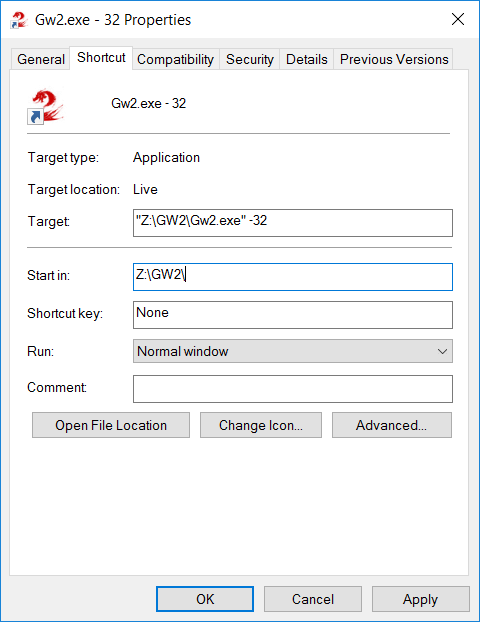Focus the Start in field

293,277
